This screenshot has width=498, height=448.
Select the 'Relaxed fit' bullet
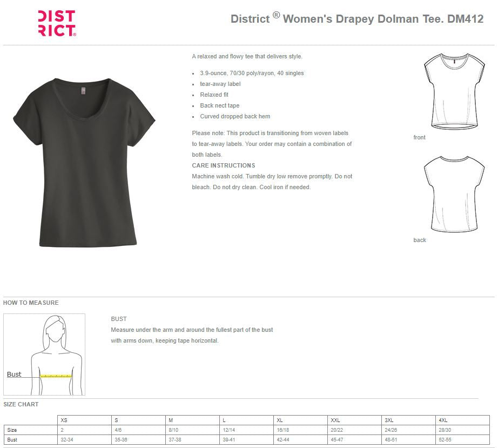214,95
